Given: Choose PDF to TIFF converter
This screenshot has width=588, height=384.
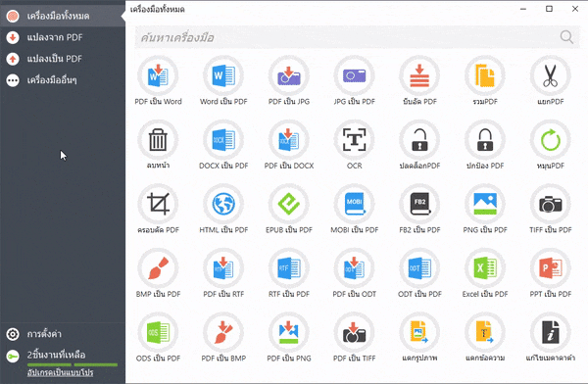Looking at the screenshot, I should coord(354,333).
